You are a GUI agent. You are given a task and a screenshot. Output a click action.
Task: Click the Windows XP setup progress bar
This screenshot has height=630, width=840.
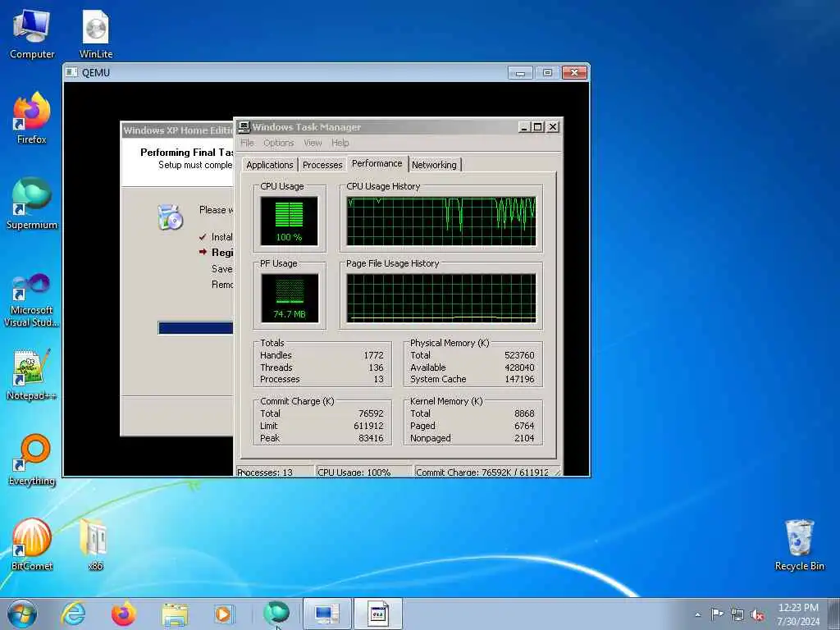[x=195, y=328]
